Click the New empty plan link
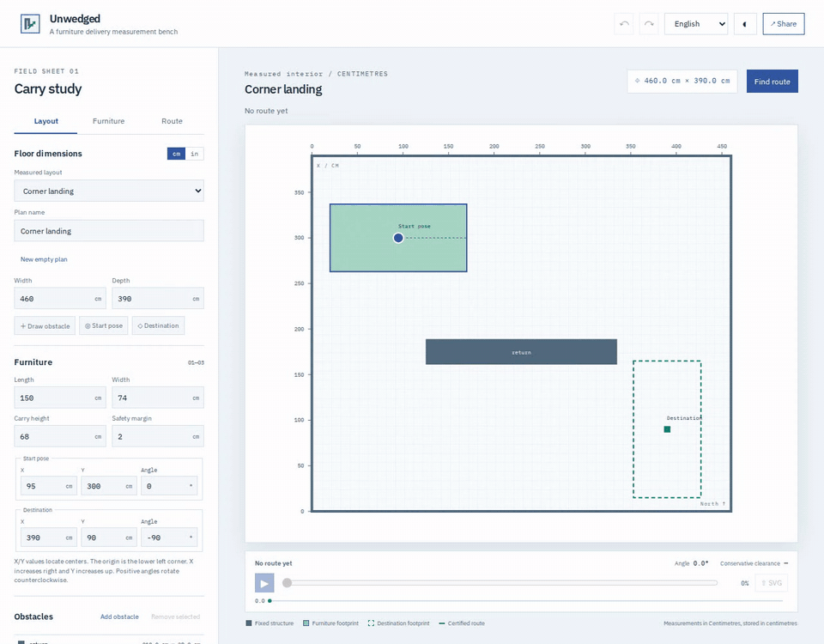 click(44, 259)
